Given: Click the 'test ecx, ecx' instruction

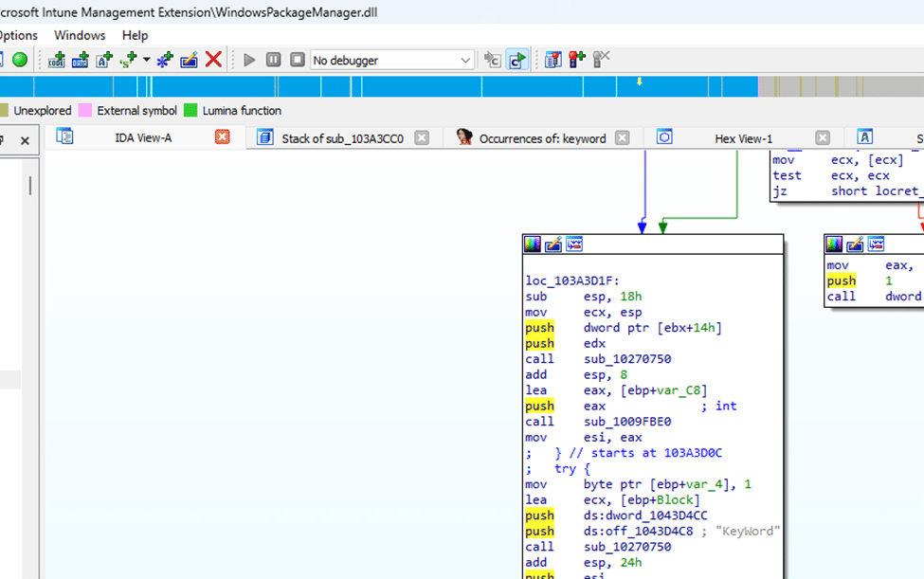Looking at the screenshot, I should 831,175.
